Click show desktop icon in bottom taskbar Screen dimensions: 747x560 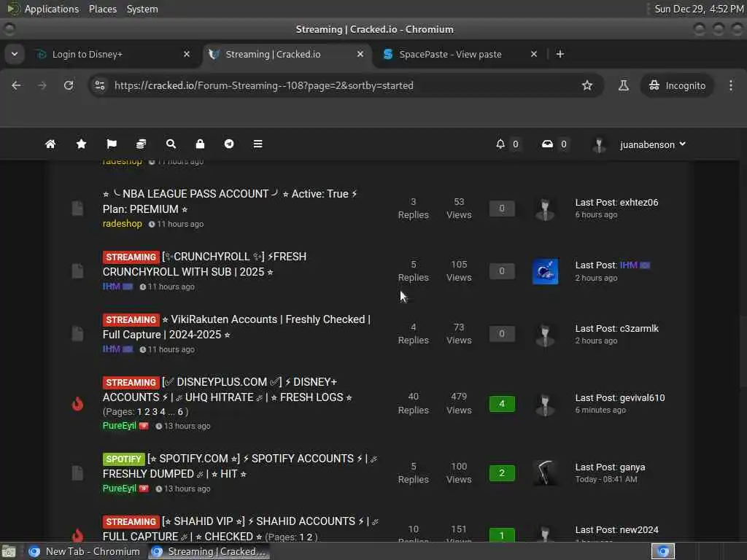[x=9, y=551]
